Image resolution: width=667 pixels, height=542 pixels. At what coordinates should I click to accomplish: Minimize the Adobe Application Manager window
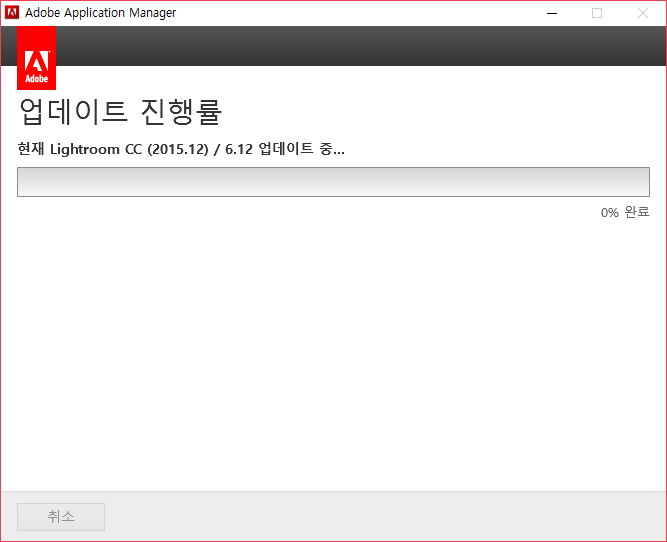[552, 13]
